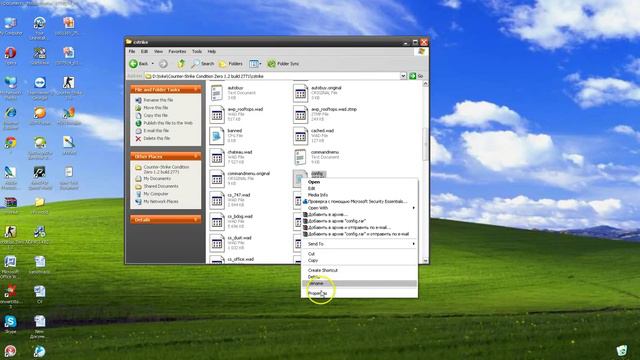
Task: Collapse the Other Places panel
Action: coord(196,156)
